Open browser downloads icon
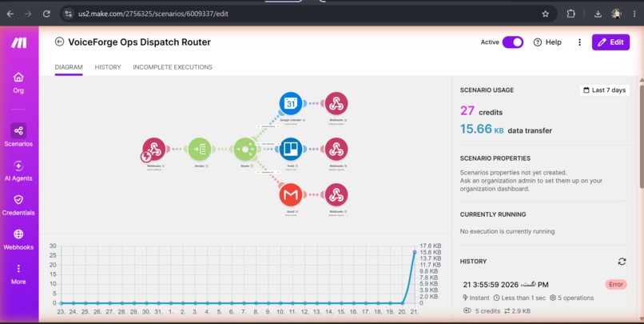The height and width of the screenshot is (324, 644). point(598,14)
